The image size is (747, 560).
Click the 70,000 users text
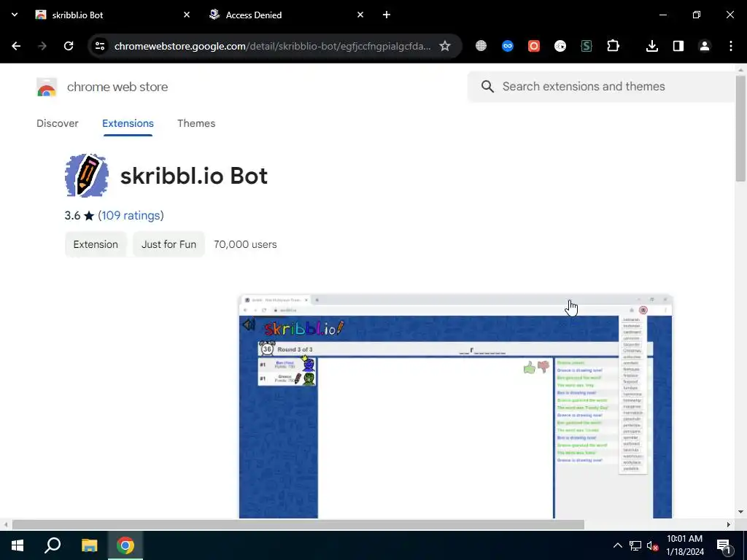(x=245, y=244)
